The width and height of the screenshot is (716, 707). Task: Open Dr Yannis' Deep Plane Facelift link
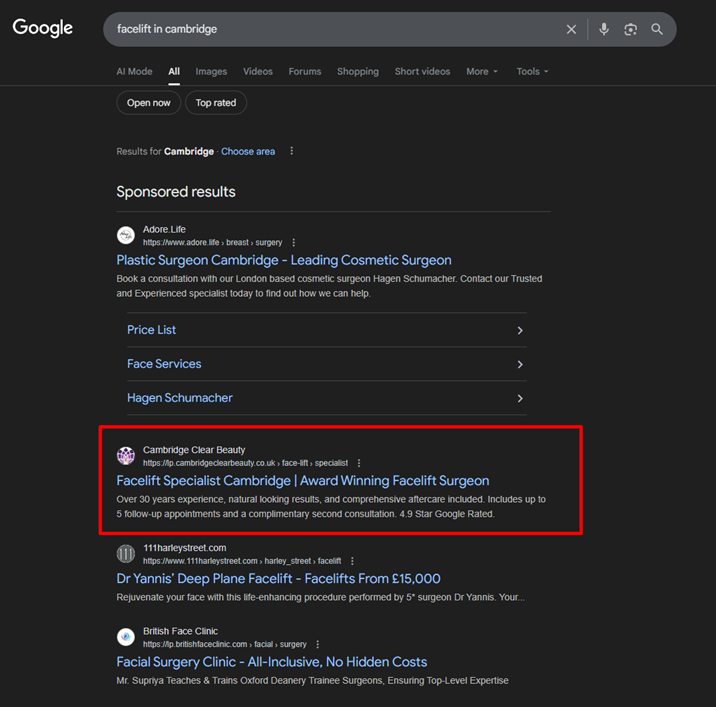[x=278, y=579]
